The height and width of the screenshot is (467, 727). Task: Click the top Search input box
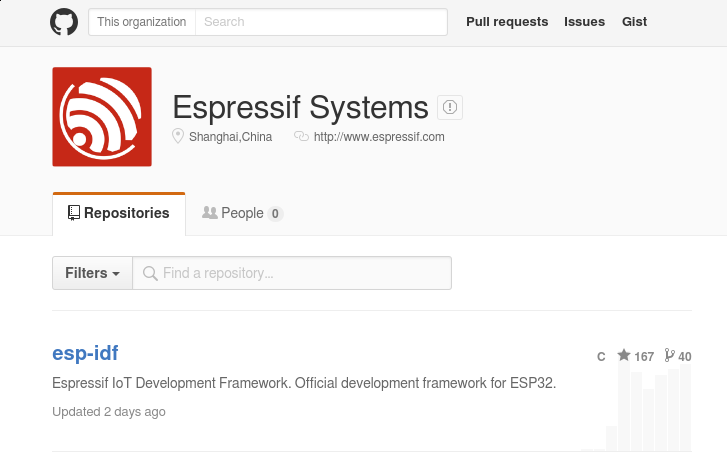320,22
